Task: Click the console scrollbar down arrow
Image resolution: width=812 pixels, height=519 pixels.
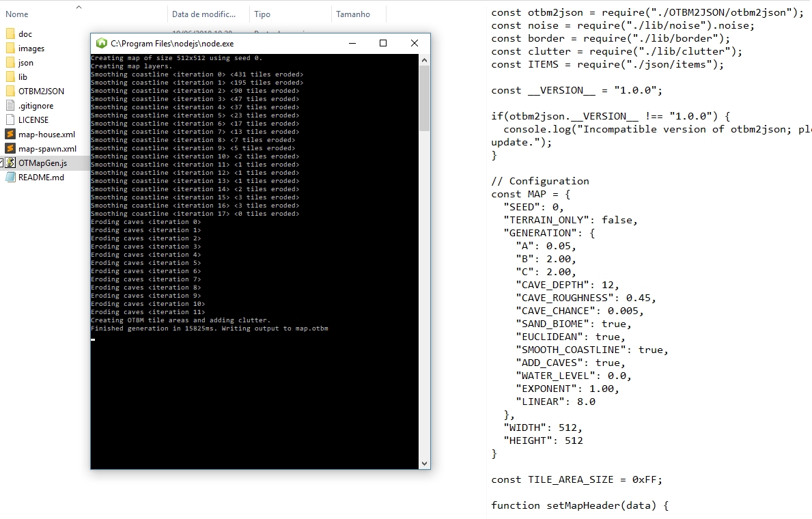Action: 424,464
